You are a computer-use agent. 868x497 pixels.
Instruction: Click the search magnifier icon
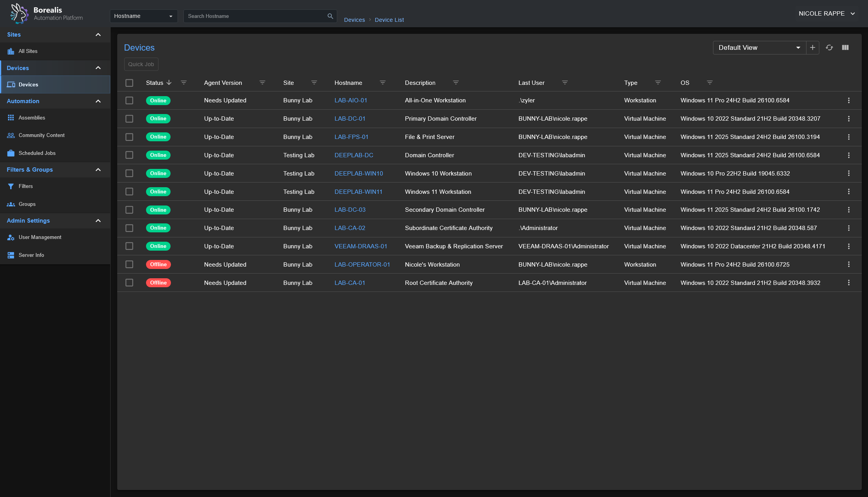coord(330,16)
